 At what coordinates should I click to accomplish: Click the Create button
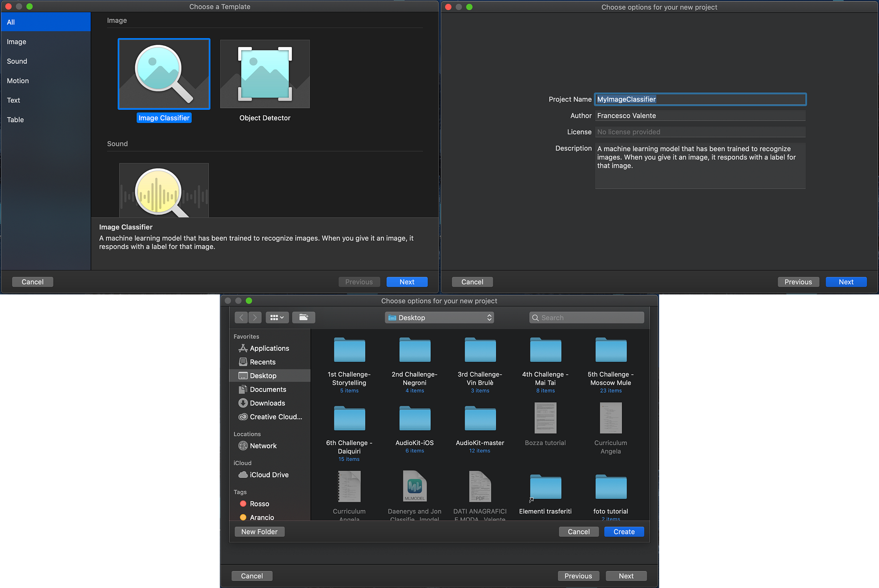point(624,532)
